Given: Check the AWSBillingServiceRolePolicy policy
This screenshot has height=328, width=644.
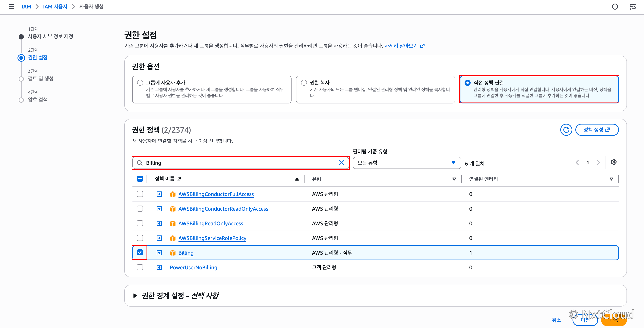Looking at the screenshot, I should [140, 238].
